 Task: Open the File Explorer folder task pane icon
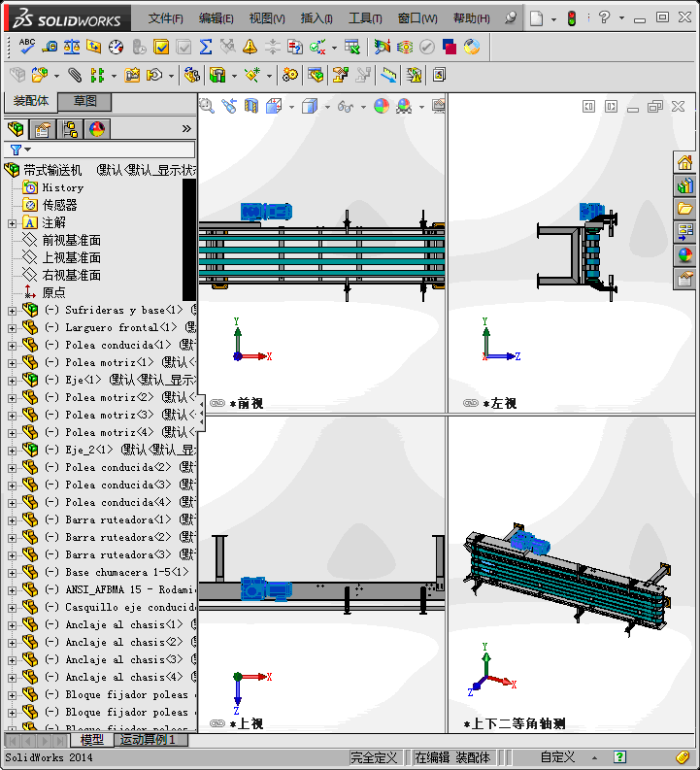point(684,209)
